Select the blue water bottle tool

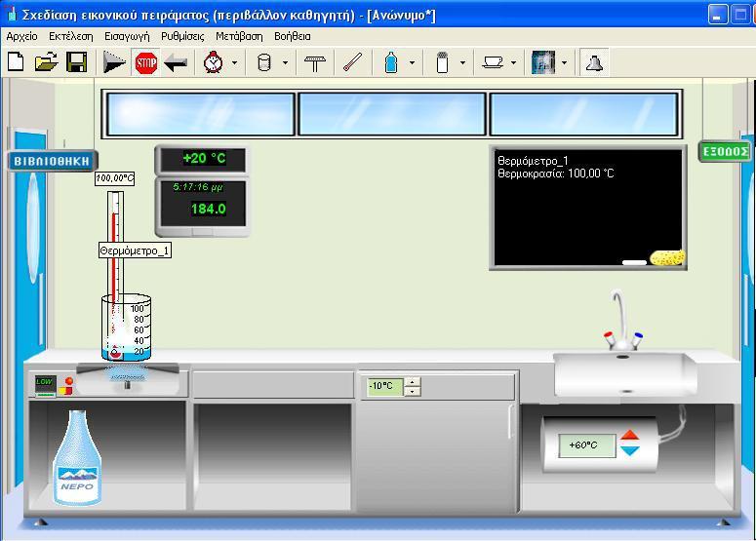point(391,62)
